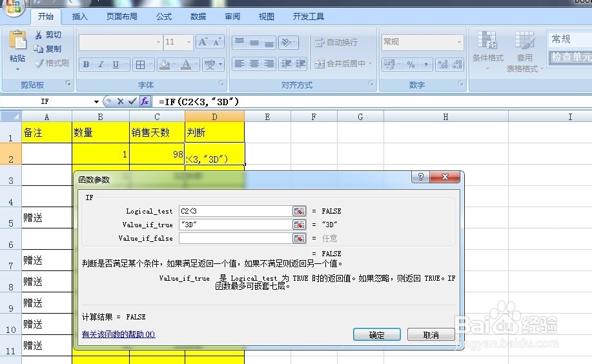Viewport: 592px width, 364px height.
Task: Open the fill color dropdown arrow
Action: coord(174,65)
